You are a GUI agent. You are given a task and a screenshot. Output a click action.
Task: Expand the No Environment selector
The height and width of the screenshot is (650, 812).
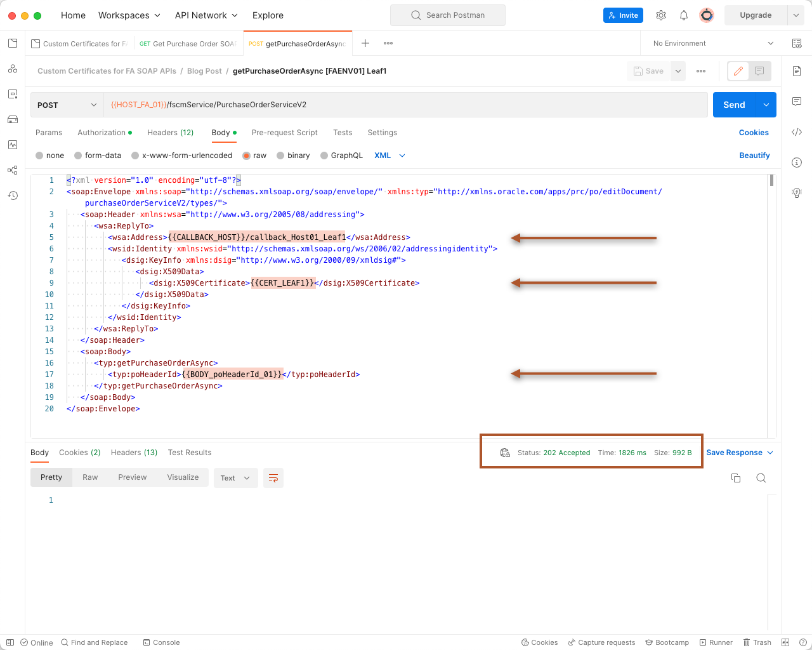[x=710, y=43]
